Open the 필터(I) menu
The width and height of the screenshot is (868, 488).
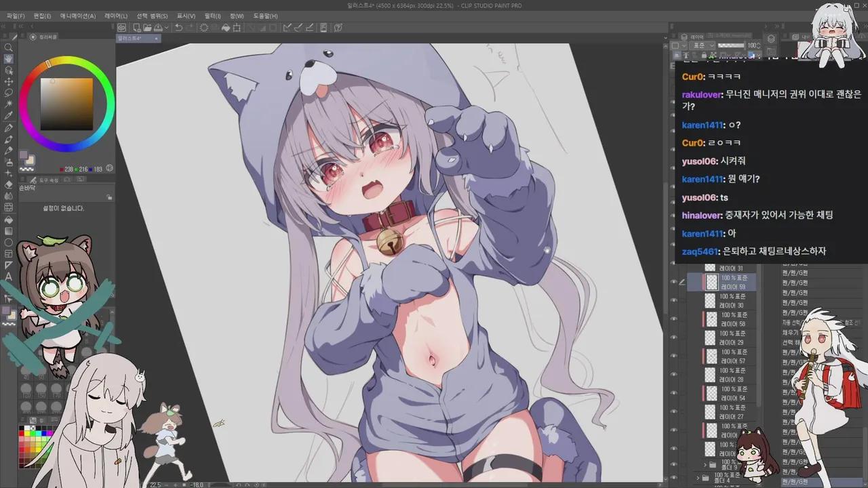212,16
